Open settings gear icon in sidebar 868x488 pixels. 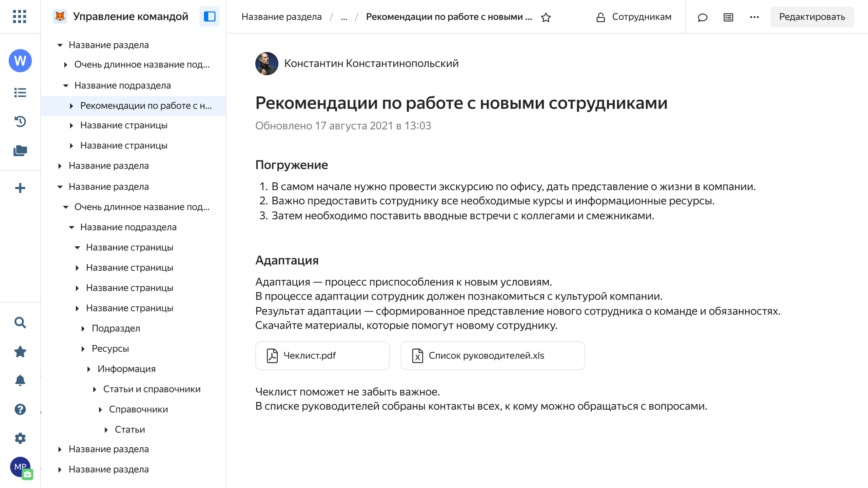20,438
